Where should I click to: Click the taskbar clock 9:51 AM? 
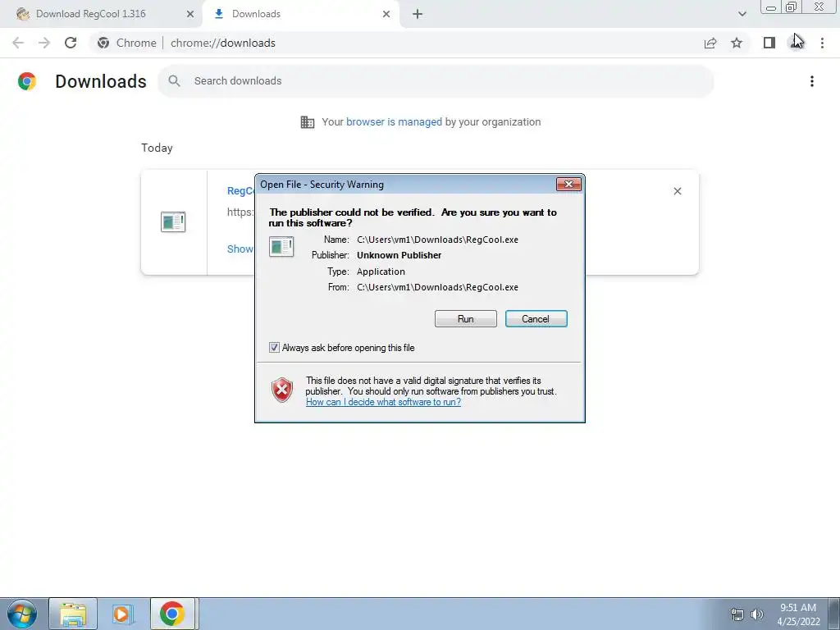coord(798,608)
